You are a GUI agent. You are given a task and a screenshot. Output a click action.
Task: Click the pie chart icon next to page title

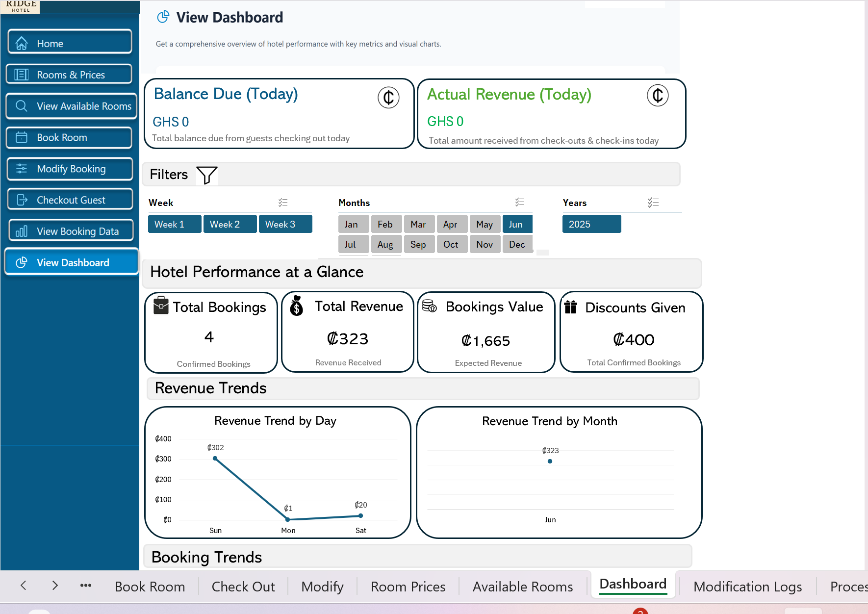pos(163,17)
